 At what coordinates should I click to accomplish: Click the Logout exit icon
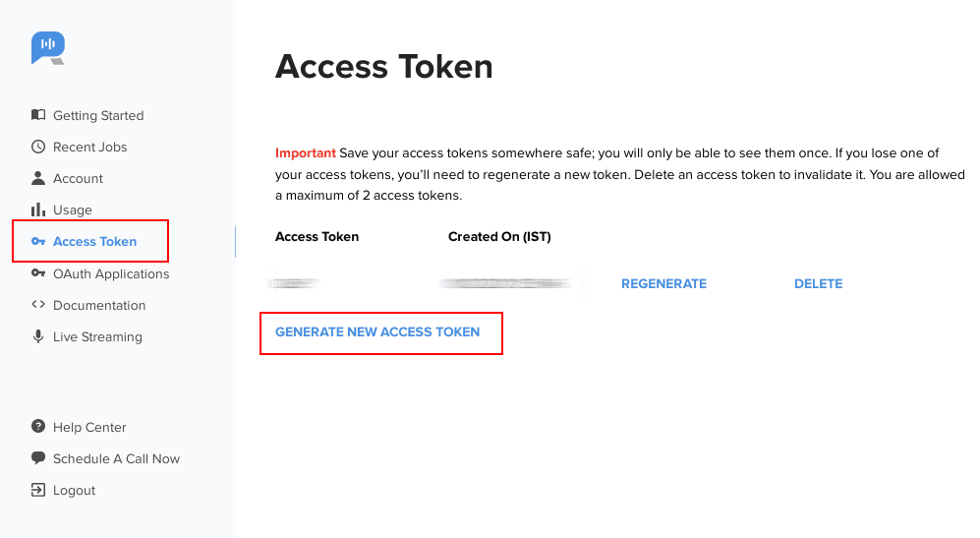point(38,490)
